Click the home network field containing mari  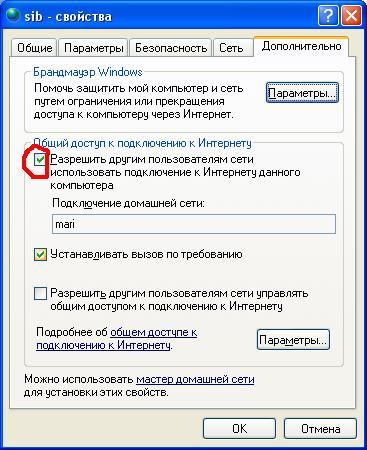click(194, 224)
